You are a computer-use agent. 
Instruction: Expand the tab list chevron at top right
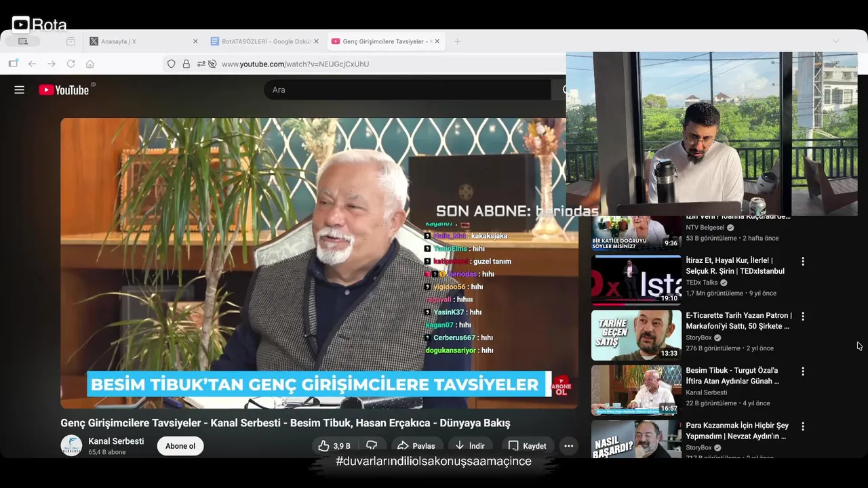pos(835,41)
